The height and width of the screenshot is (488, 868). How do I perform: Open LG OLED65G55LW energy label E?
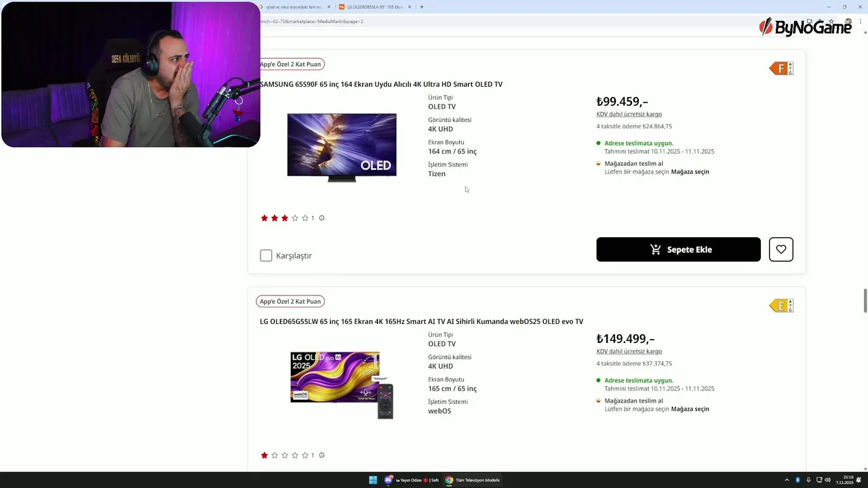pyautogui.click(x=781, y=306)
